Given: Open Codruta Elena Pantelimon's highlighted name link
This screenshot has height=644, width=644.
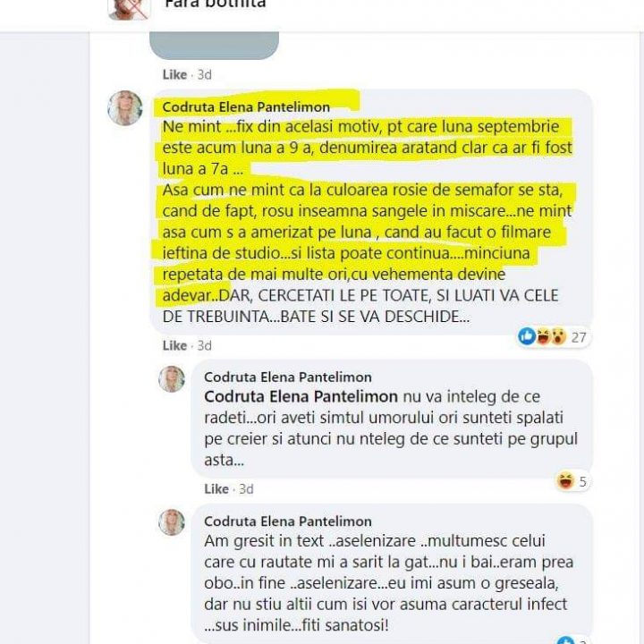Looking at the screenshot, I should pos(246,107).
